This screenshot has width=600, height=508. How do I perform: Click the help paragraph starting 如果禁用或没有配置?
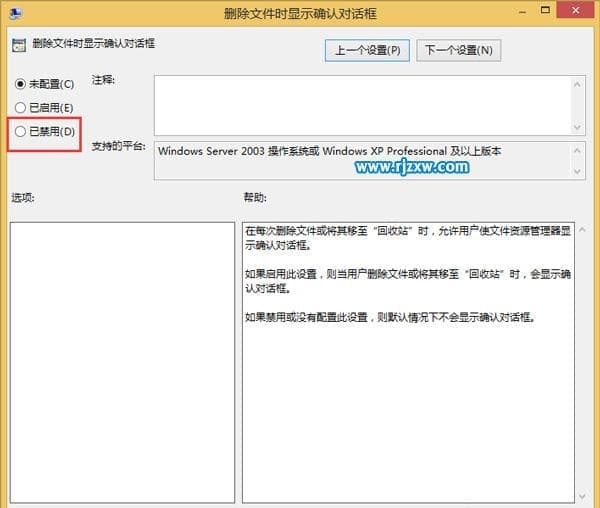[390, 317]
